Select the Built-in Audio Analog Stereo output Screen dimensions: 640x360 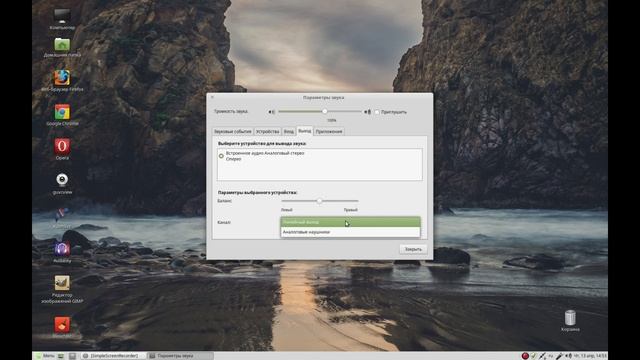(320, 156)
